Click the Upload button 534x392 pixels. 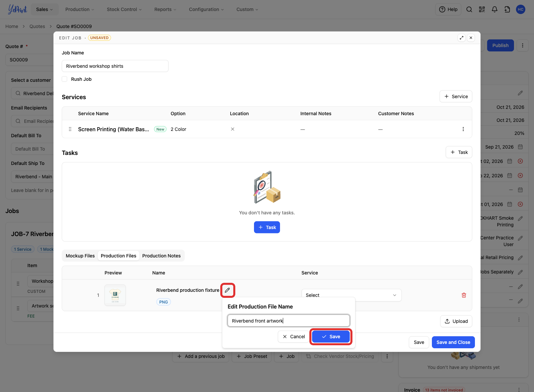point(456,321)
